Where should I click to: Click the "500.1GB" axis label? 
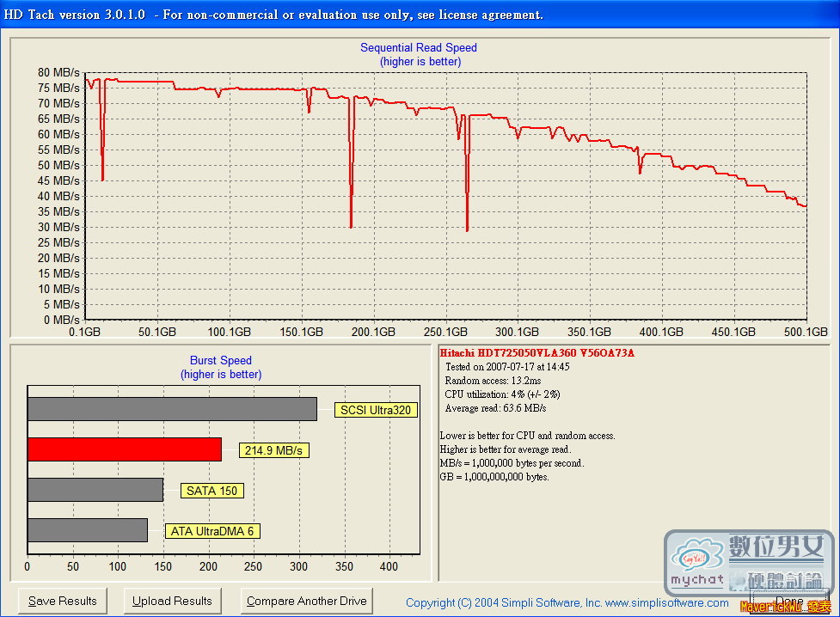(x=806, y=332)
